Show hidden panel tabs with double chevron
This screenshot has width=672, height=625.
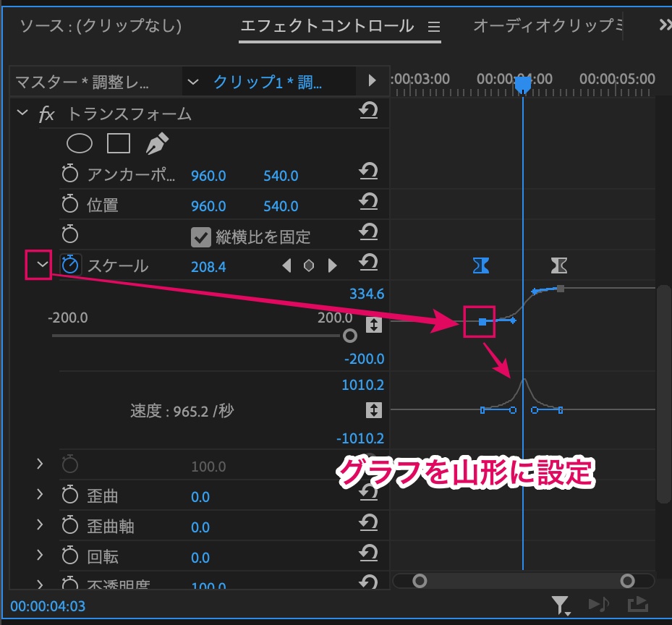pos(665,25)
